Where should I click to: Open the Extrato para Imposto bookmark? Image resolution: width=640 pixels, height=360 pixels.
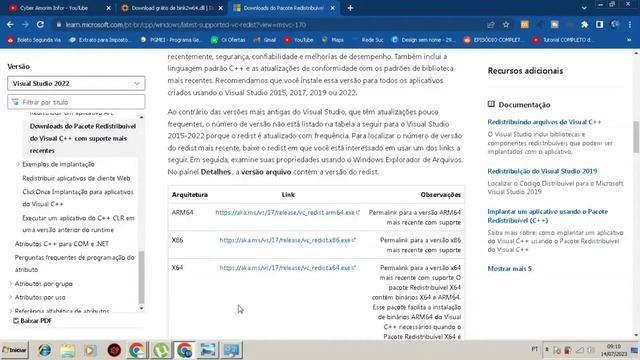coord(100,40)
